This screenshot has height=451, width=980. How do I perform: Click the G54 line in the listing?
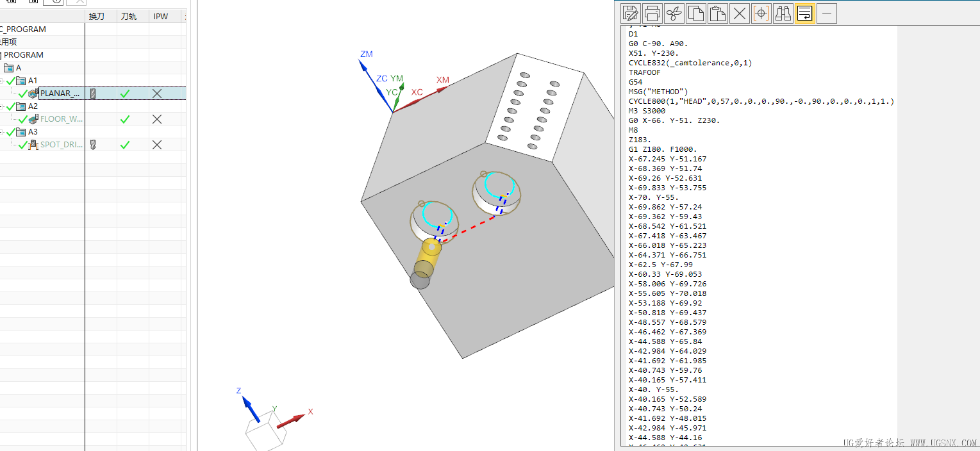pos(635,82)
